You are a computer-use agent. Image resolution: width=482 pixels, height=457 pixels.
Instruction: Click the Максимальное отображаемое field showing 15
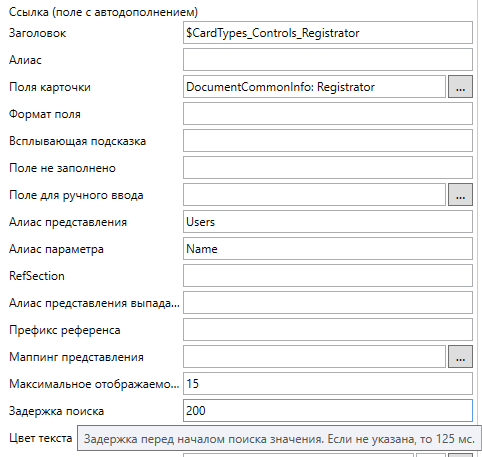tap(328, 384)
